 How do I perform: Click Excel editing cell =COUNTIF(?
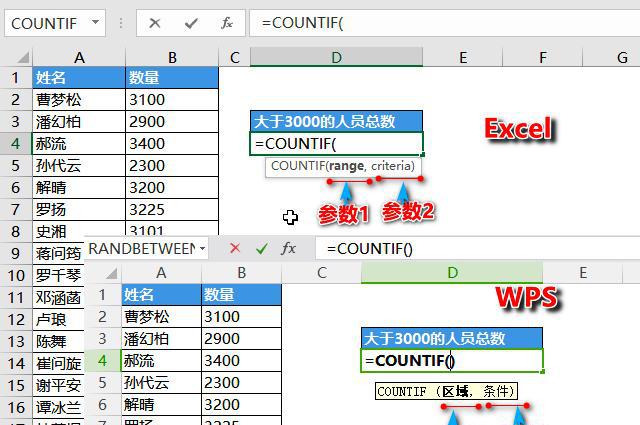[x=336, y=144]
